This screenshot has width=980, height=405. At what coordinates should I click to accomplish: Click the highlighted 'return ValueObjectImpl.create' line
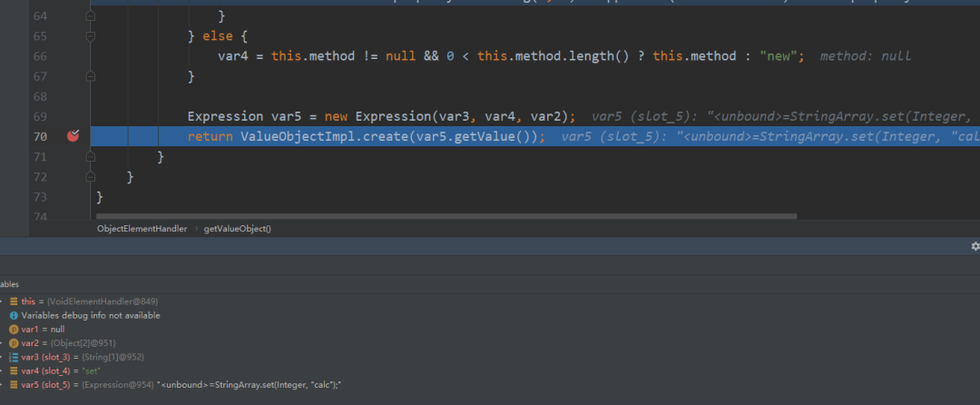pyautogui.click(x=367, y=136)
